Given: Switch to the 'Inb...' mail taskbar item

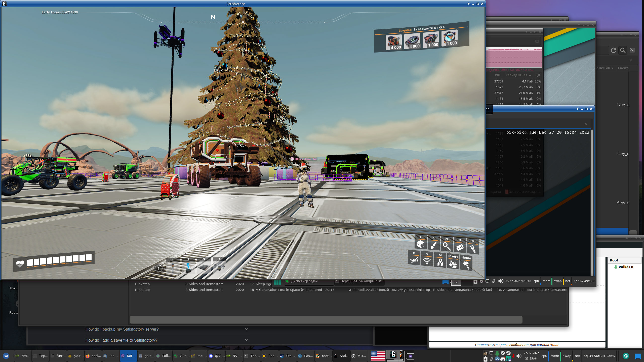Looking at the screenshot, I should pyautogui.click(x=111, y=356).
